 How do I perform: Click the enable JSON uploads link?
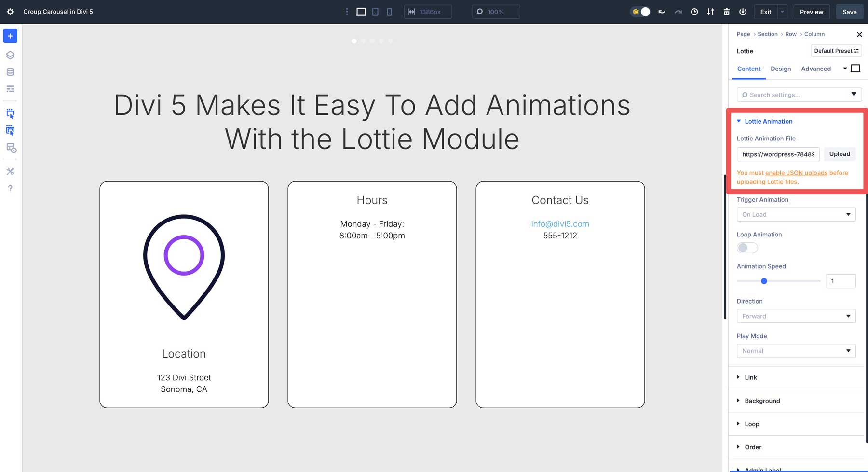796,173
